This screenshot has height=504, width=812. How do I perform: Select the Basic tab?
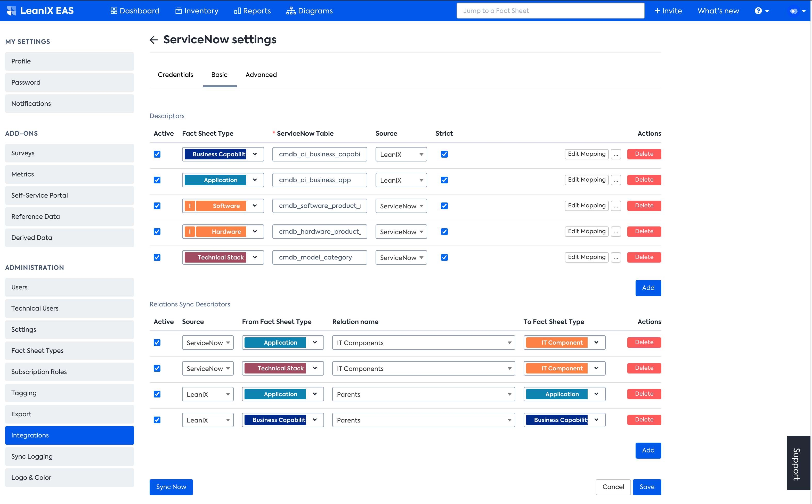click(x=219, y=75)
